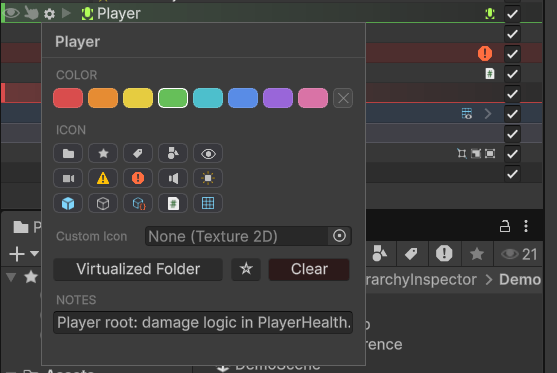Apply the cyan color swatch
557x373 pixels.
point(208,98)
